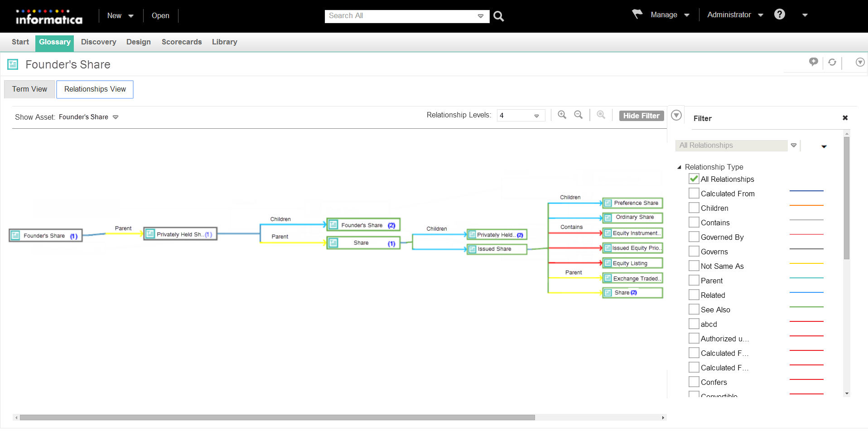Select the Preference Share node
This screenshot has height=432, width=868.
tap(632, 203)
